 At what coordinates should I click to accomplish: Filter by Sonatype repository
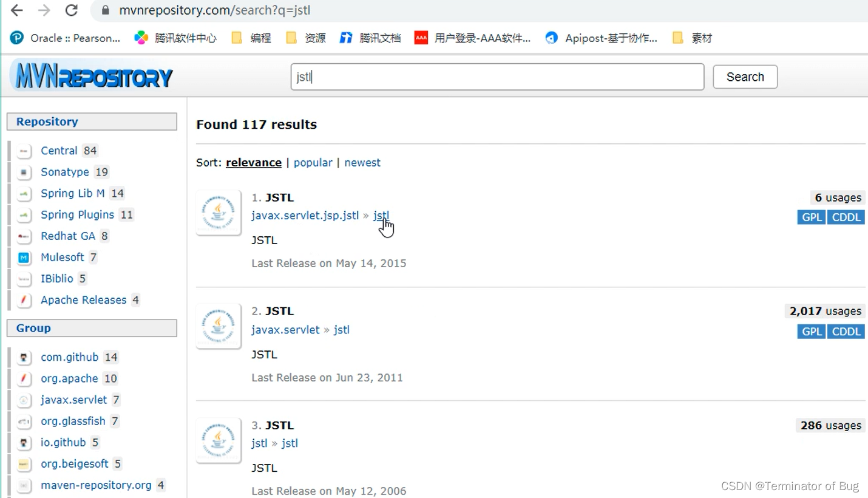(x=65, y=172)
